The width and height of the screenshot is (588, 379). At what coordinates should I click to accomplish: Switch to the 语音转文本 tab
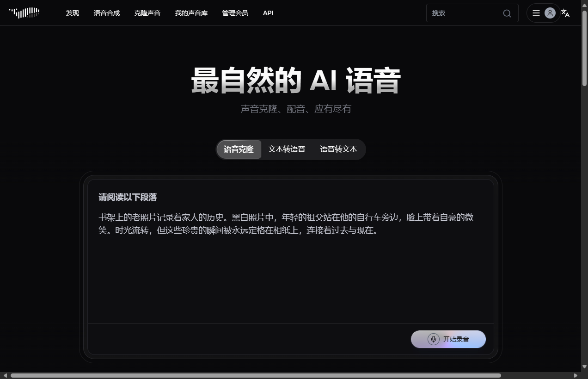pyautogui.click(x=338, y=149)
